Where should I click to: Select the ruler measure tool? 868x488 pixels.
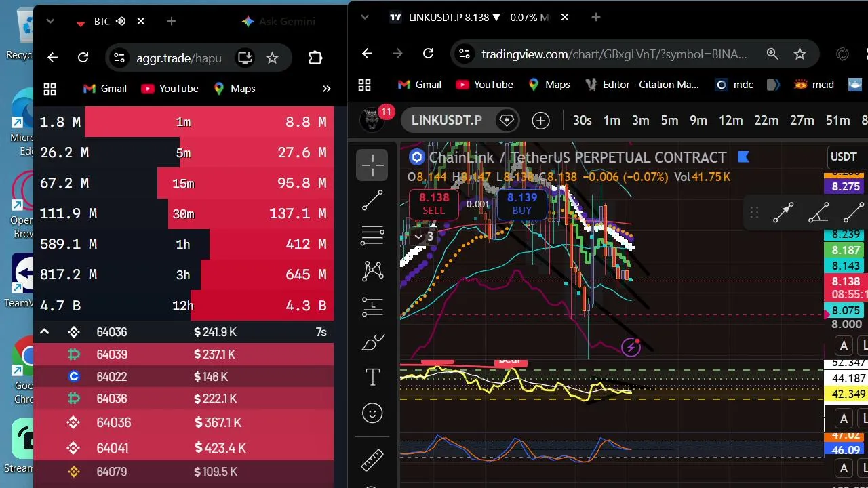coord(372,460)
